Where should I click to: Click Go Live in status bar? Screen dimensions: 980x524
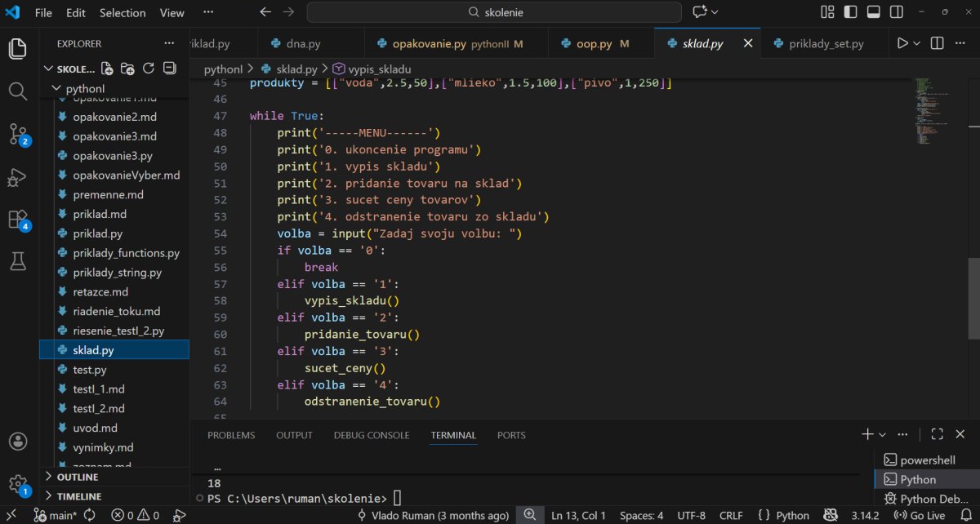(921, 516)
